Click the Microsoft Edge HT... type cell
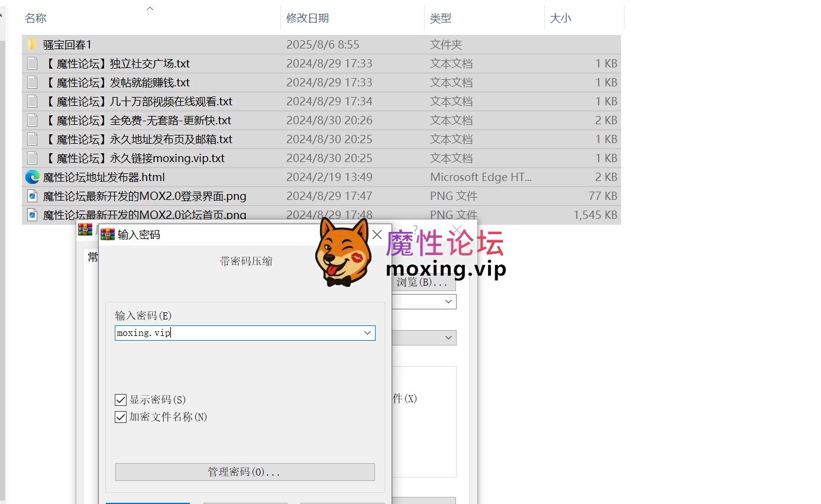This screenshot has height=504, width=821. click(481, 177)
